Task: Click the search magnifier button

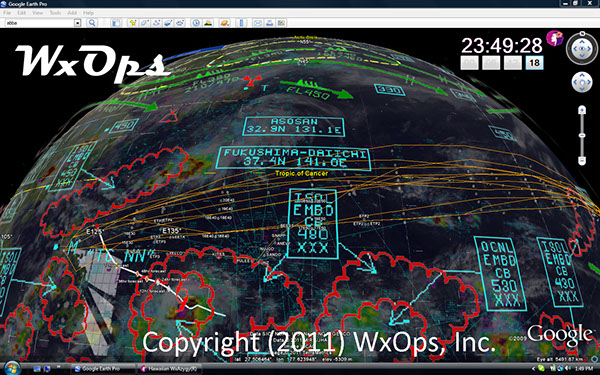Action: point(92,23)
